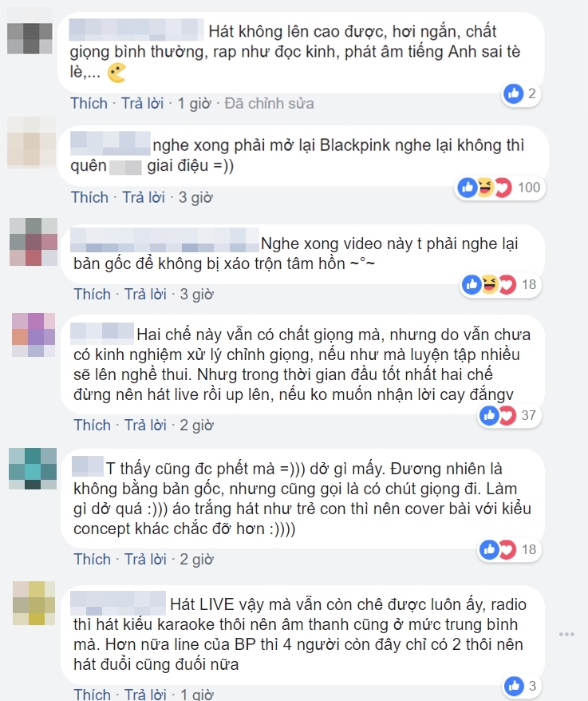The height and width of the screenshot is (701, 588).
Task: Click Trả lời on 'T thấy cũng đc' comment
Action: click(145, 559)
